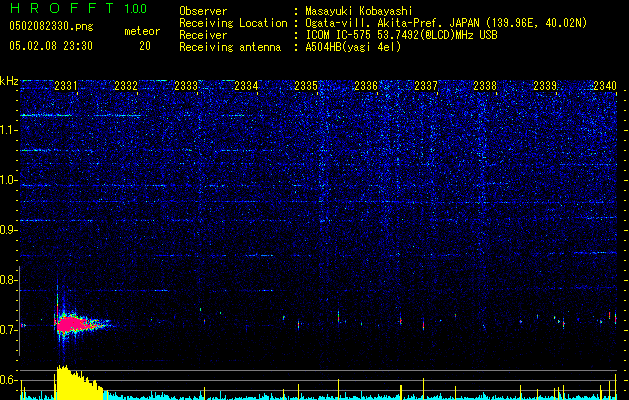Click the 2334 time marker
Image resolution: width=629 pixels, height=400 pixels.
[x=246, y=86]
